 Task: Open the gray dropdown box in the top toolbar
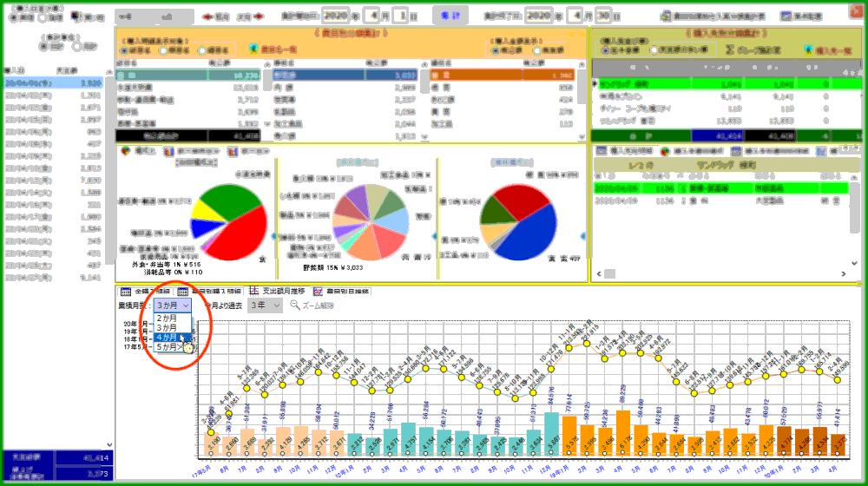[x=155, y=16]
